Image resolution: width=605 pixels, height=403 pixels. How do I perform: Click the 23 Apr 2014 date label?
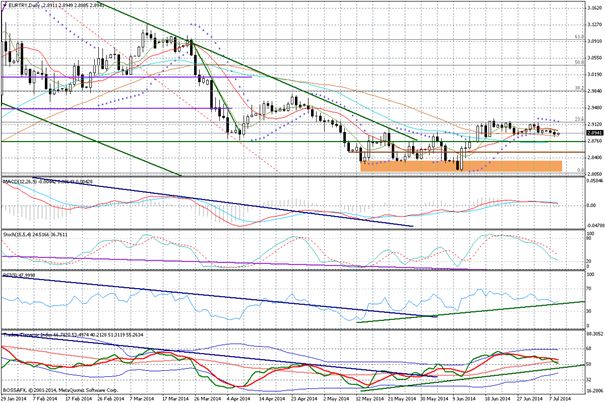point(304,398)
